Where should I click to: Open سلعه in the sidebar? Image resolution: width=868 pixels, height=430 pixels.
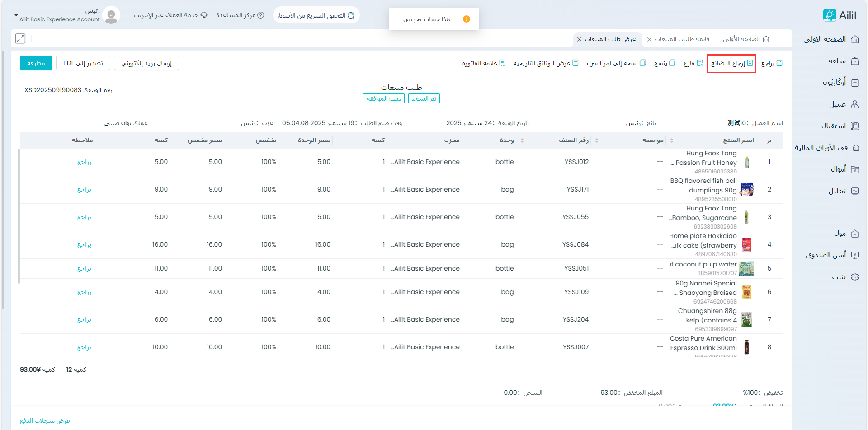point(843,61)
